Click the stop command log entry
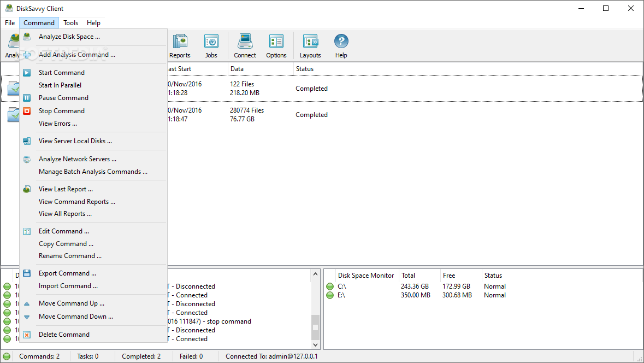Viewport: 644px width, 363px height. tap(209, 321)
